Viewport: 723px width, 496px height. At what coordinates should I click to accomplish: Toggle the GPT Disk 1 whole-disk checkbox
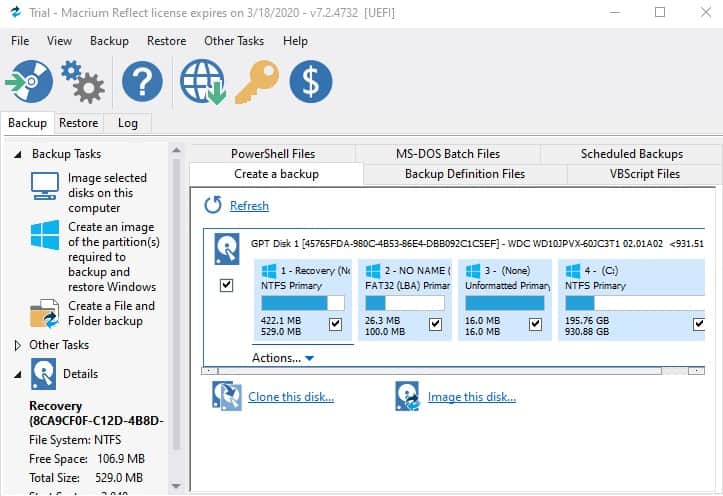pyautogui.click(x=226, y=285)
